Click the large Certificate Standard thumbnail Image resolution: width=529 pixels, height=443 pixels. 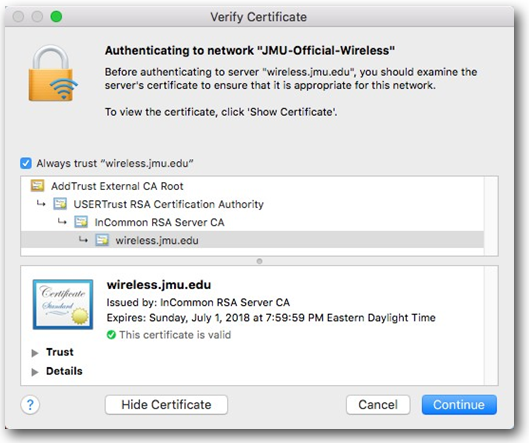click(x=63, y=304)
